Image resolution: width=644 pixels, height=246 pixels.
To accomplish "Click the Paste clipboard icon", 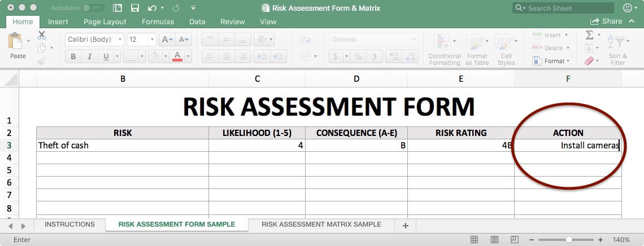I will point(15,41).
